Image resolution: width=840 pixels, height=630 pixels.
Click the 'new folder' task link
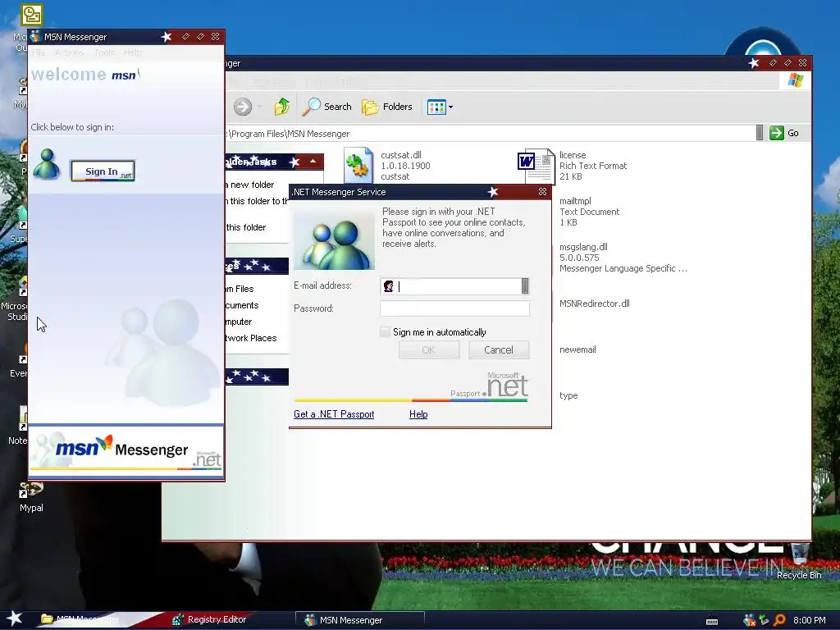249,185
